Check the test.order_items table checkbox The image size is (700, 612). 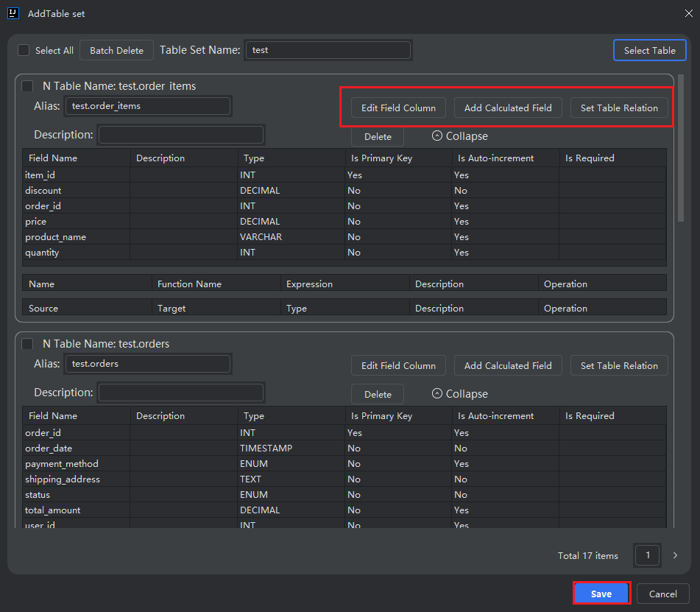tap(28, 86)
